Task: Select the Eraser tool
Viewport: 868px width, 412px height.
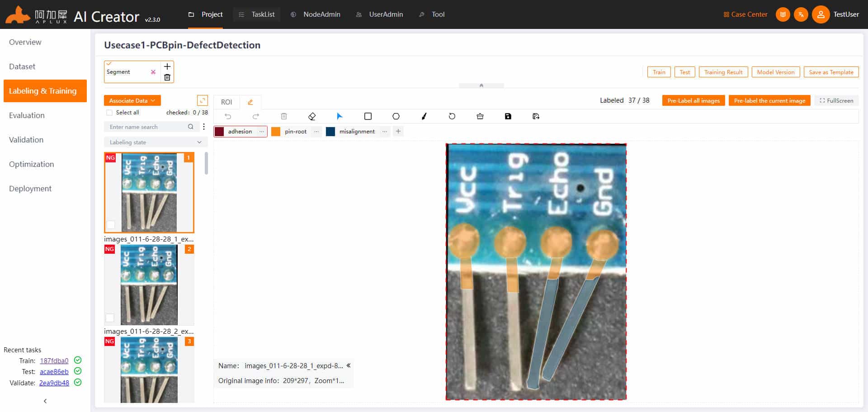Action: click(x=312, y=116)
